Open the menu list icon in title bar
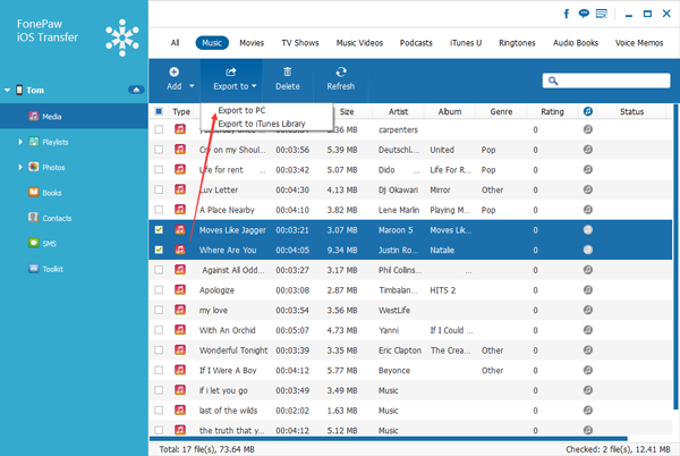The image size is (680, 456). (602, 14)
